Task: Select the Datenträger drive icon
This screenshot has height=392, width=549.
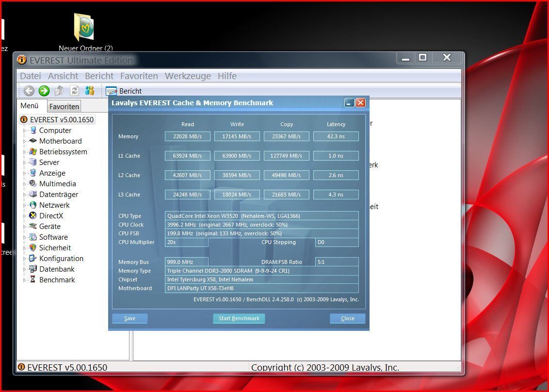Action: coord(33,195)
